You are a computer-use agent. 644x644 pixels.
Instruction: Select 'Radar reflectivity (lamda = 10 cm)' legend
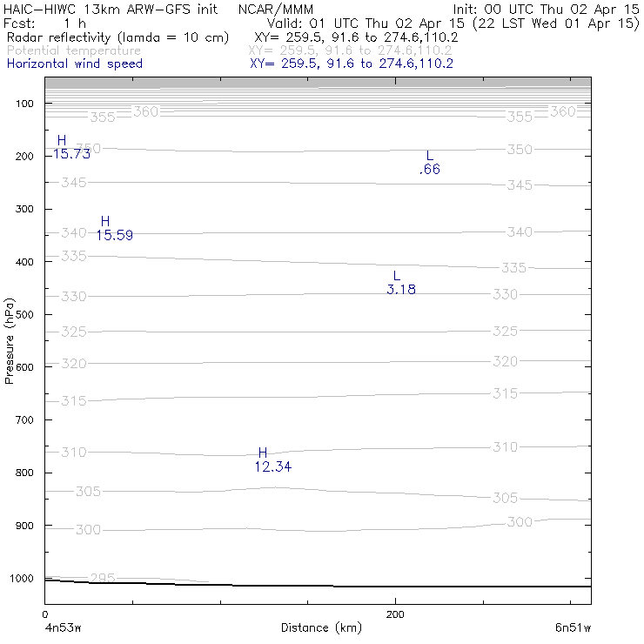(117, 37)
